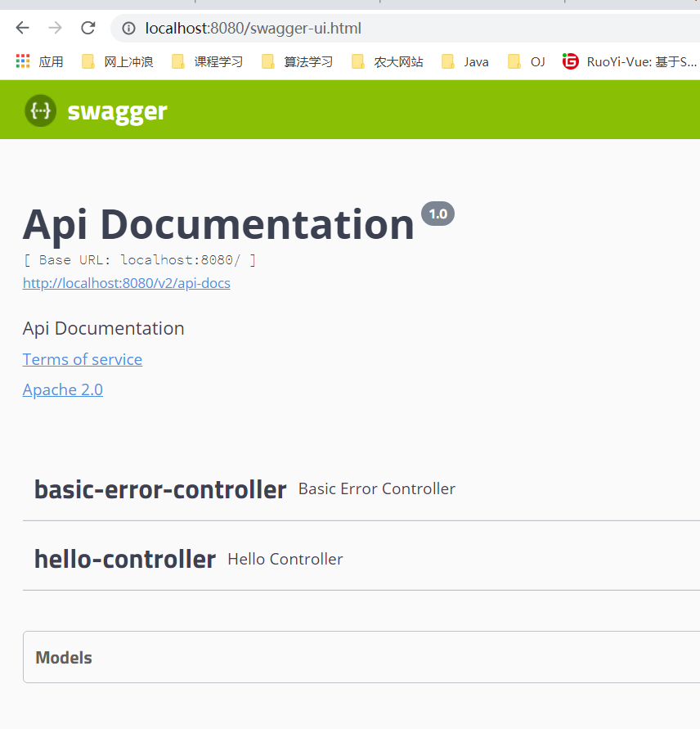Open the RuoYi-Vue bookmark
This screenshot has width=700, height=729.
coord(630,61)
